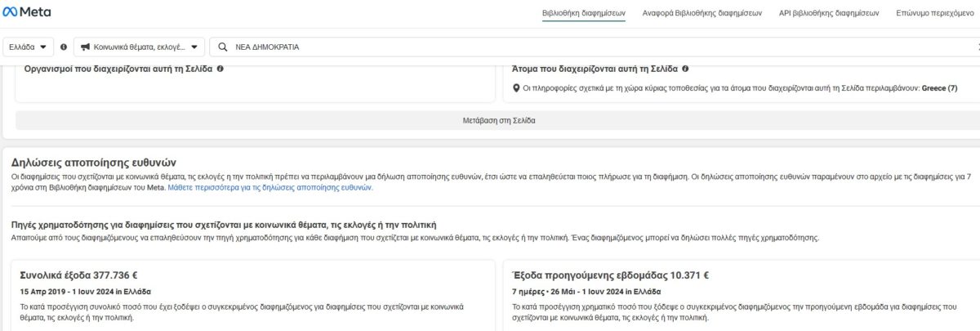Click info icon beside Άτομα που διαχειρίζονται

(x=685, y=69)
